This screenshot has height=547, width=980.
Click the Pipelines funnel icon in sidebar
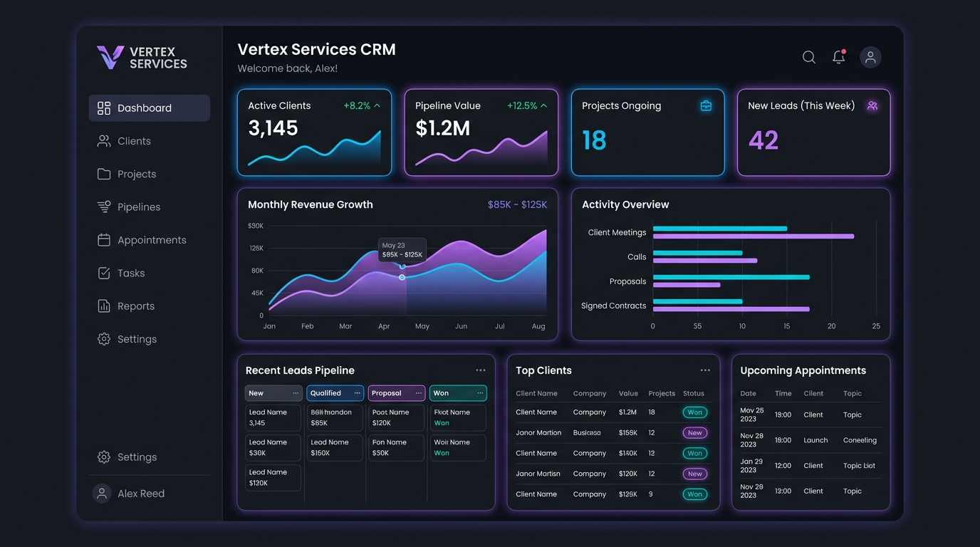point(104,207)
